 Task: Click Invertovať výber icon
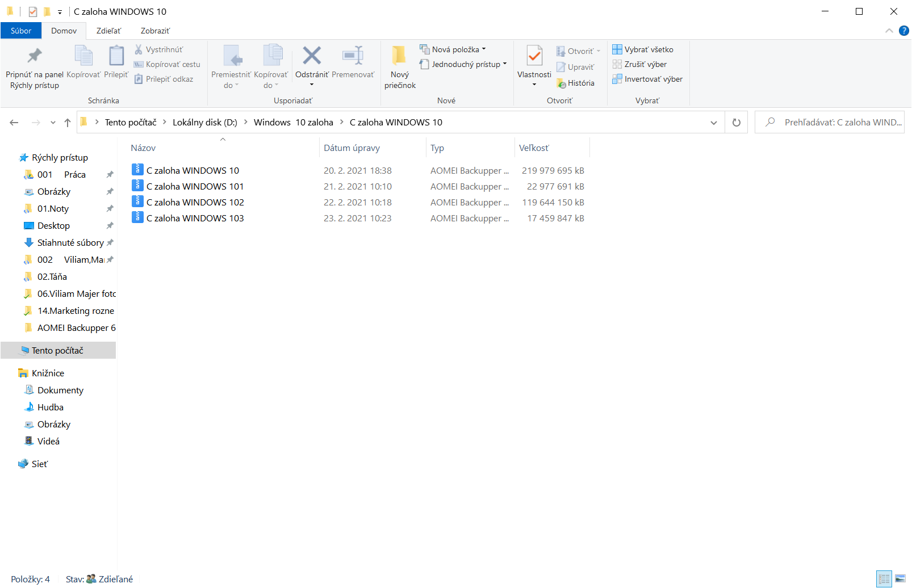click(x=617, y=79)
